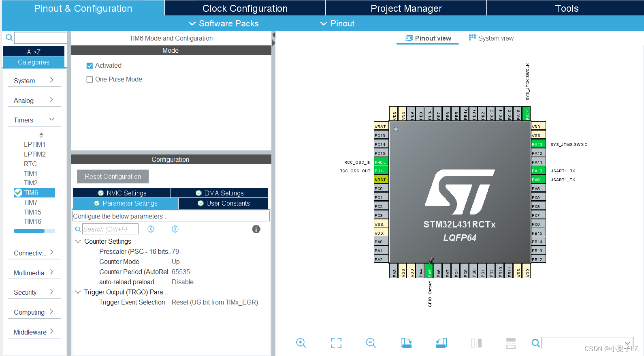644x356 pixels.
Task: Rotate the chip view clockwise icon
Action: point(406,343)
